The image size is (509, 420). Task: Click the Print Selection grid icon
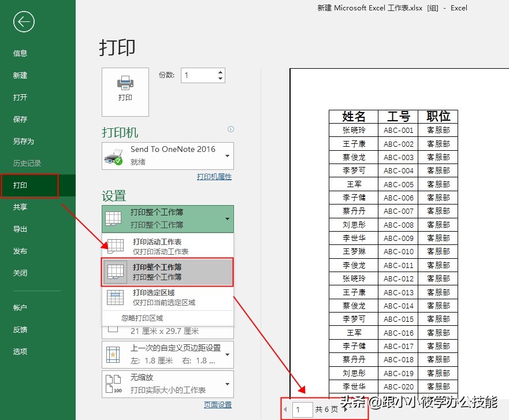[x=115, y=298]
